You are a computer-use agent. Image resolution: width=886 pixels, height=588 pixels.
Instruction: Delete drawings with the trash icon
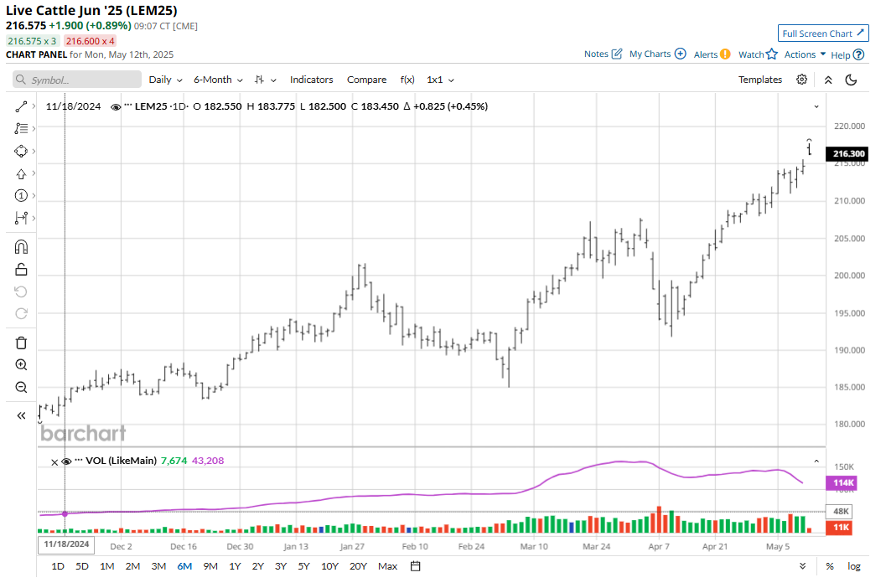click(x=21, y=343)
